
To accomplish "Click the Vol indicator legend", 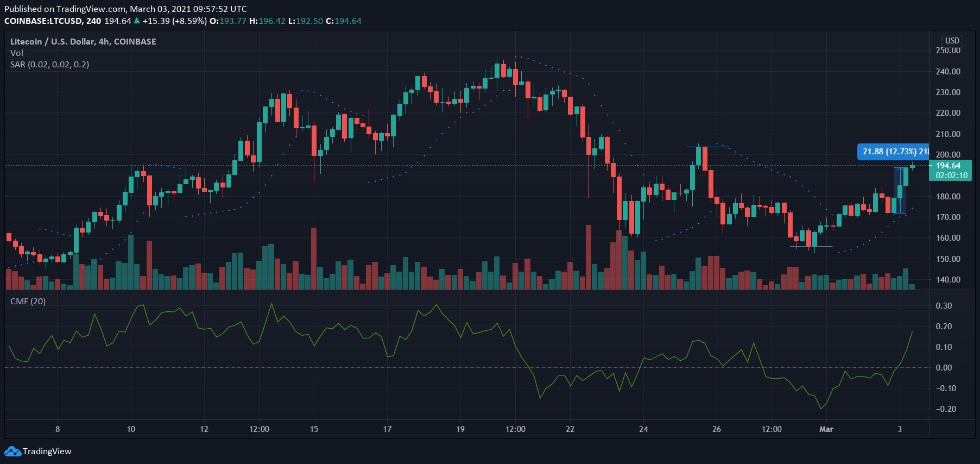I will pos(17,53).
